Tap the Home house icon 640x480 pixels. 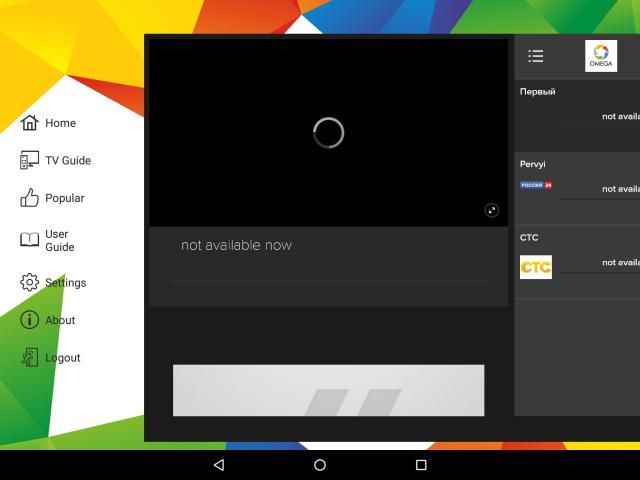[30, 123]
